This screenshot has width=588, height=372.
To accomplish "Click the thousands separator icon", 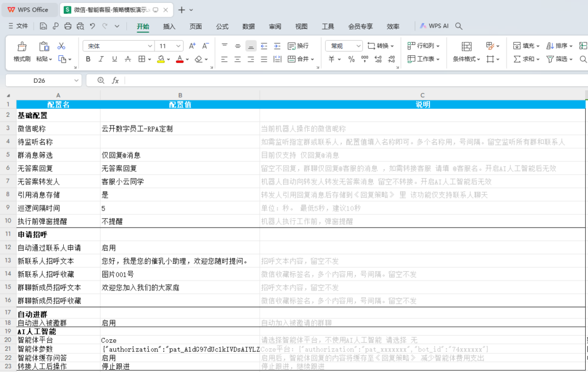I will [x=365, y=59].
